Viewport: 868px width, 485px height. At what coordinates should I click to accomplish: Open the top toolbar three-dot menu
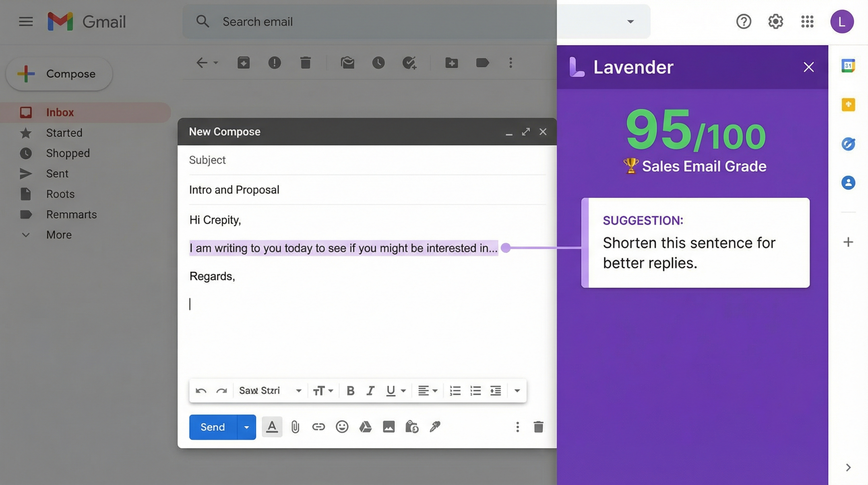pyautogui.click(x=511, y=63)
